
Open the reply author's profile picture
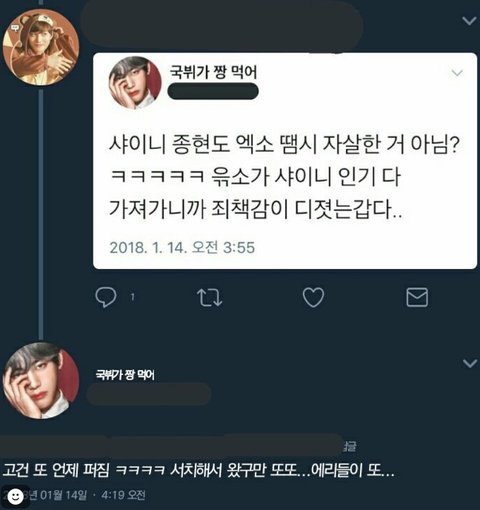tap(41, 381)
